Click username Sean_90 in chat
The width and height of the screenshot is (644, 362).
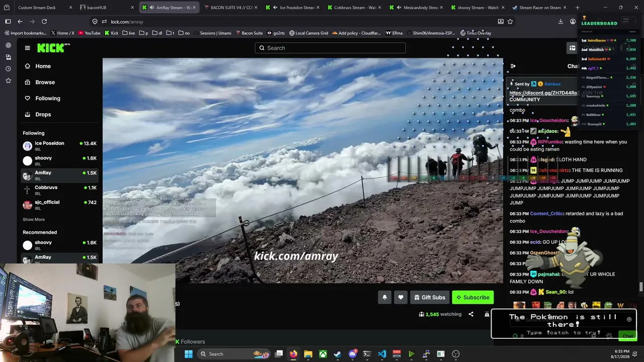(556, 292)
